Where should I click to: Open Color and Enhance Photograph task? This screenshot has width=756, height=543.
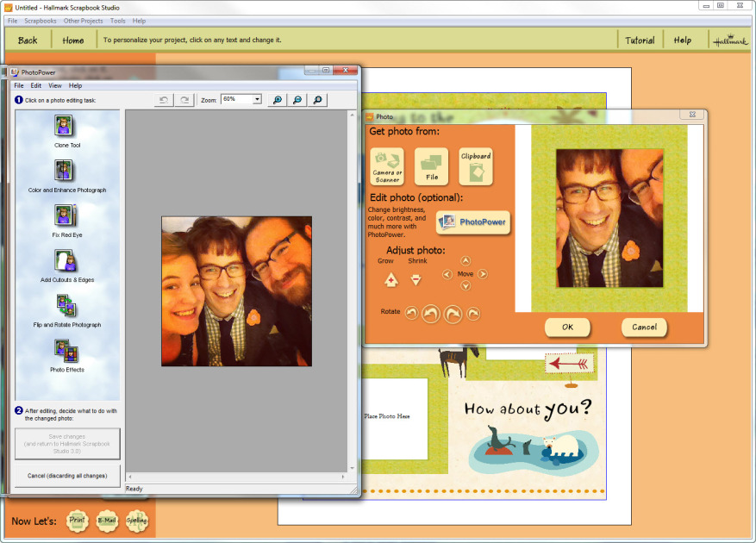click(64, 171)
